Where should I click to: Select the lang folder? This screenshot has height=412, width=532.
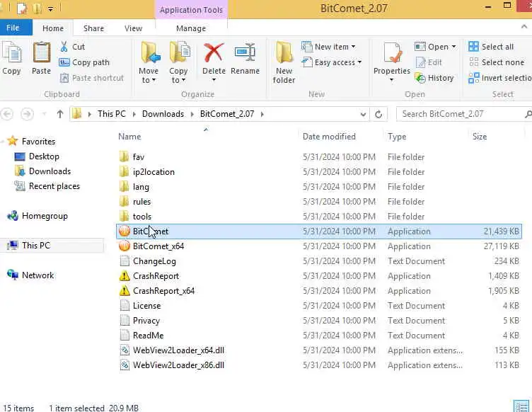click(x=141, y=187)
